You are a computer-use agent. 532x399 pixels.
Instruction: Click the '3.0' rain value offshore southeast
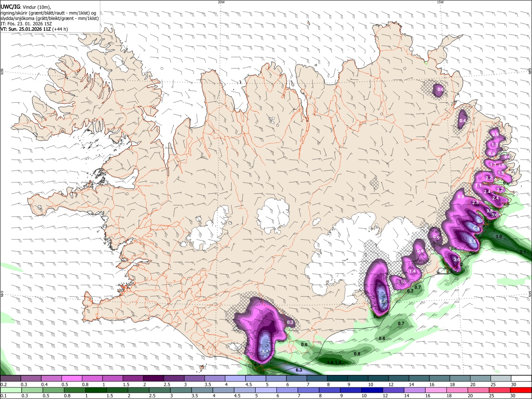click(x=499, y=236)
